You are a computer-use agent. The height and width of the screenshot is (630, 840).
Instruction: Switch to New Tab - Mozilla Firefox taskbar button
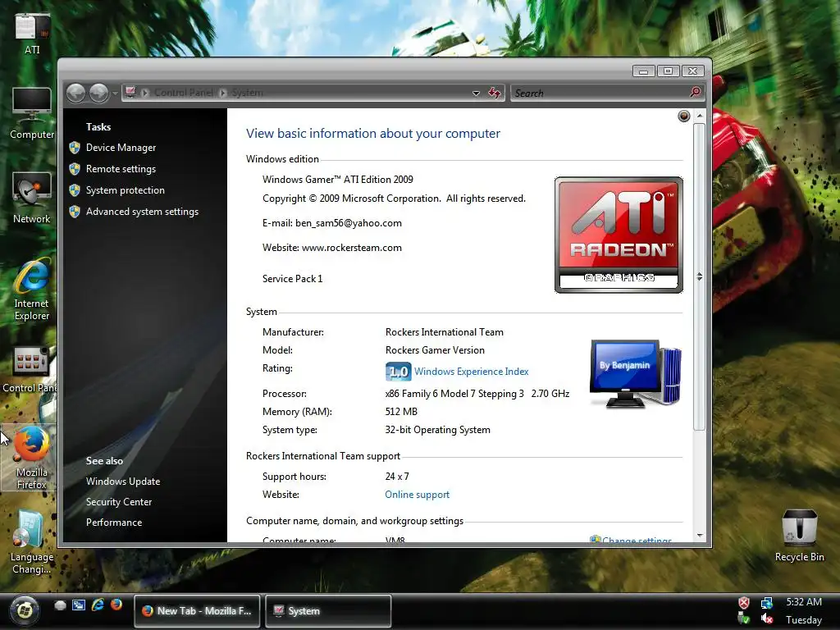point(197,610)
